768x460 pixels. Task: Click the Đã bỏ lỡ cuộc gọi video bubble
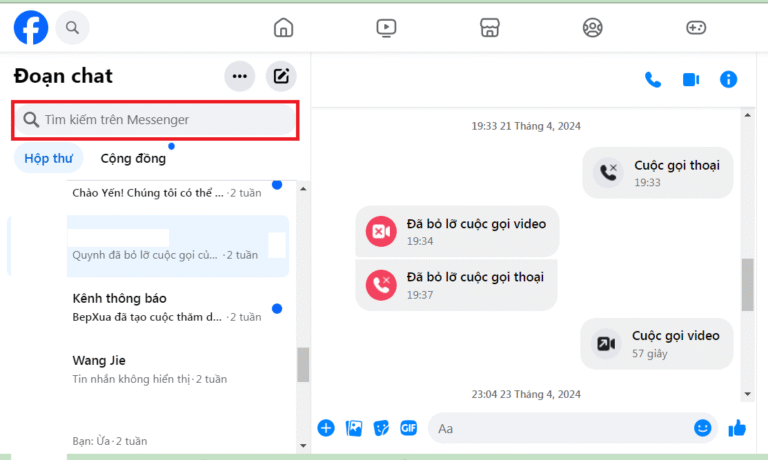pos(457,231)
